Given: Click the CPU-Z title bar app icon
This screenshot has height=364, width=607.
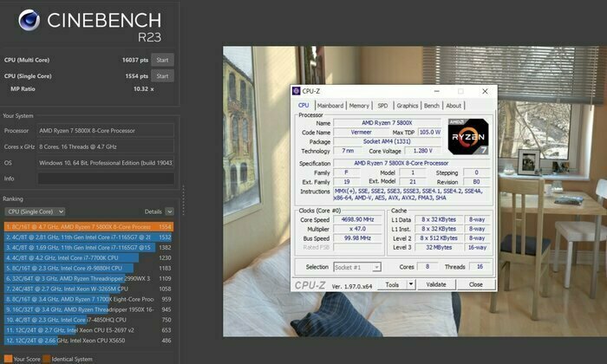Looking at the screenshot, I should 297,91.
